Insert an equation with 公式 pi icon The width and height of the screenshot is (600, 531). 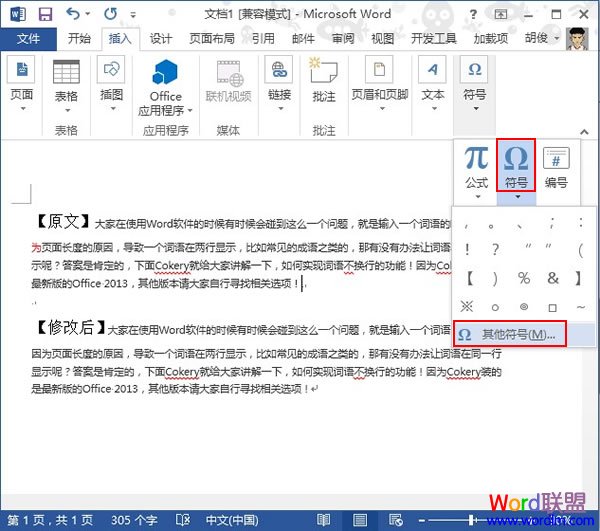coord(477,165)
